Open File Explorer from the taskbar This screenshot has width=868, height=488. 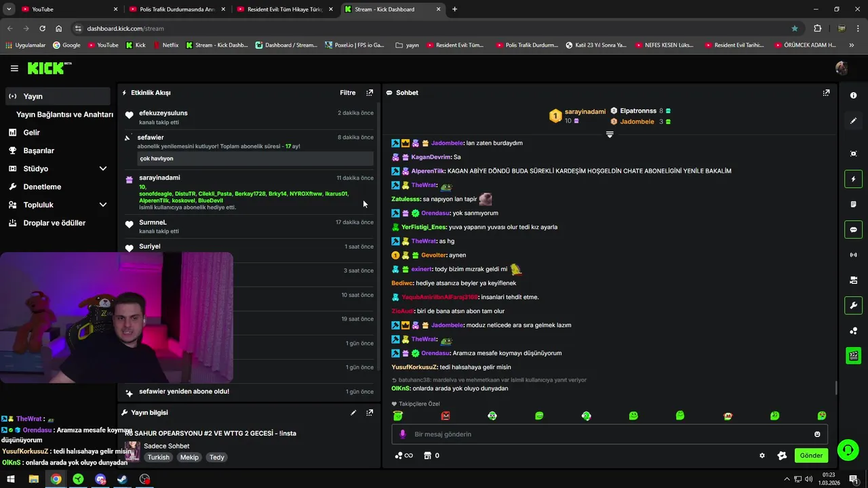(33, 479)
